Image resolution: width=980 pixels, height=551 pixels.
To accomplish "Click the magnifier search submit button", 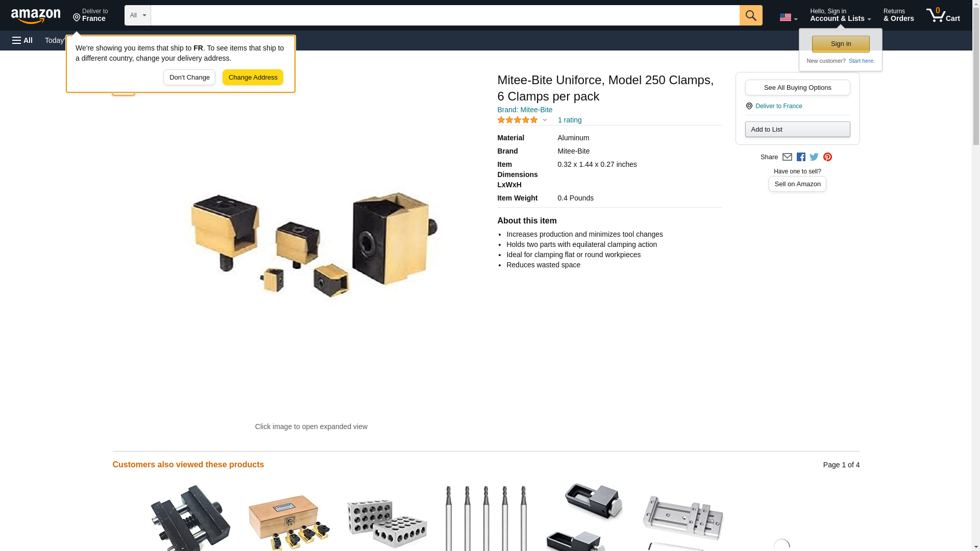I will (x=750, y=15).
